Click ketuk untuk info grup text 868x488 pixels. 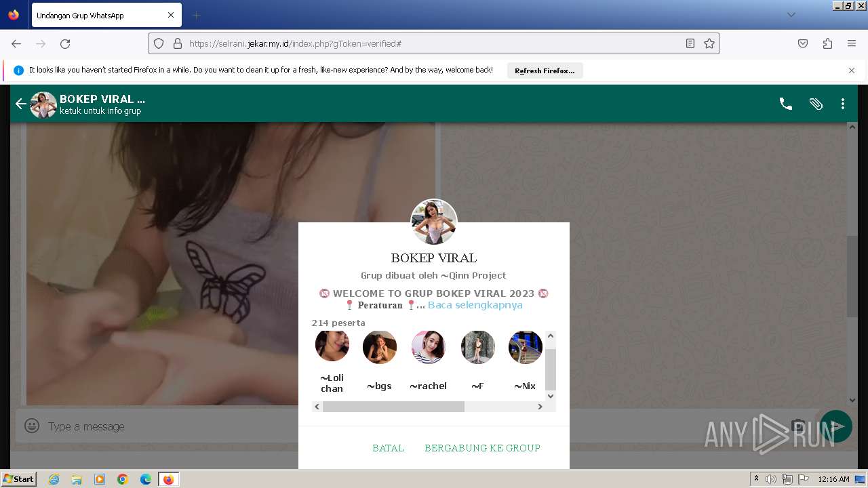pyautogui.click(x=100, y=111)
